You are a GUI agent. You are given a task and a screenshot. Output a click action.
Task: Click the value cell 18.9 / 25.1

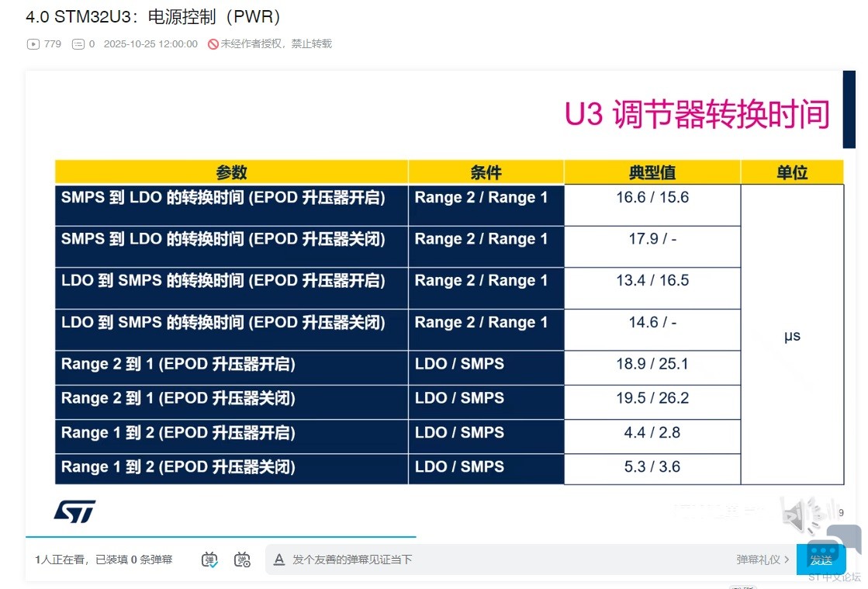pos(652,368)
